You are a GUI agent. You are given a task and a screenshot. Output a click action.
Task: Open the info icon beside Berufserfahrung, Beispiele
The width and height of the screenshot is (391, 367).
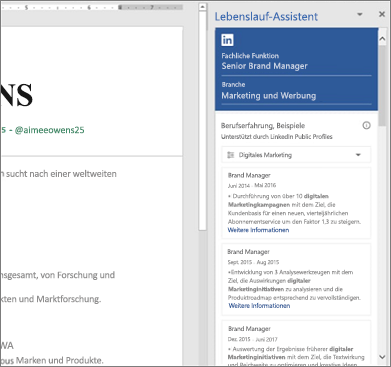(x=366, y=126)
